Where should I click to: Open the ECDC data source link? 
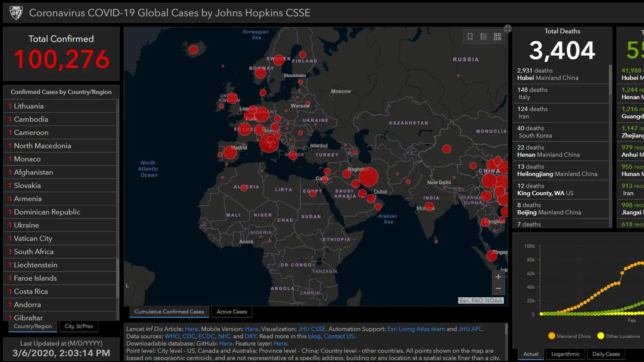point(207,336)
